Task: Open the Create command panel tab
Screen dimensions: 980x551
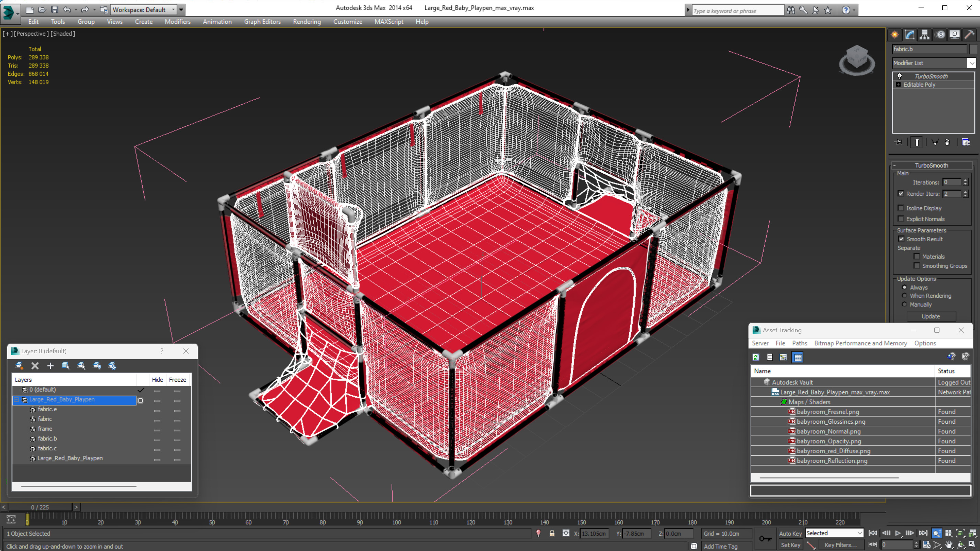Action: (895, 35)
